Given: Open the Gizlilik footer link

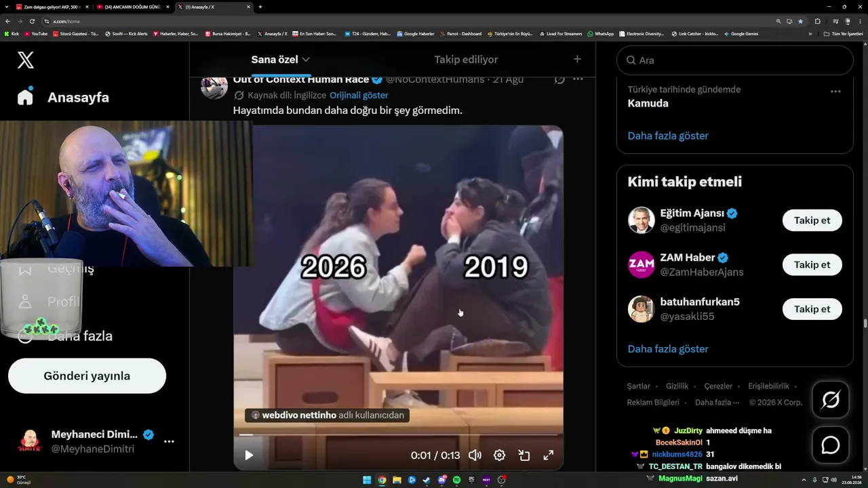Looking at the screenshot, I should click(x=677, y=386).
